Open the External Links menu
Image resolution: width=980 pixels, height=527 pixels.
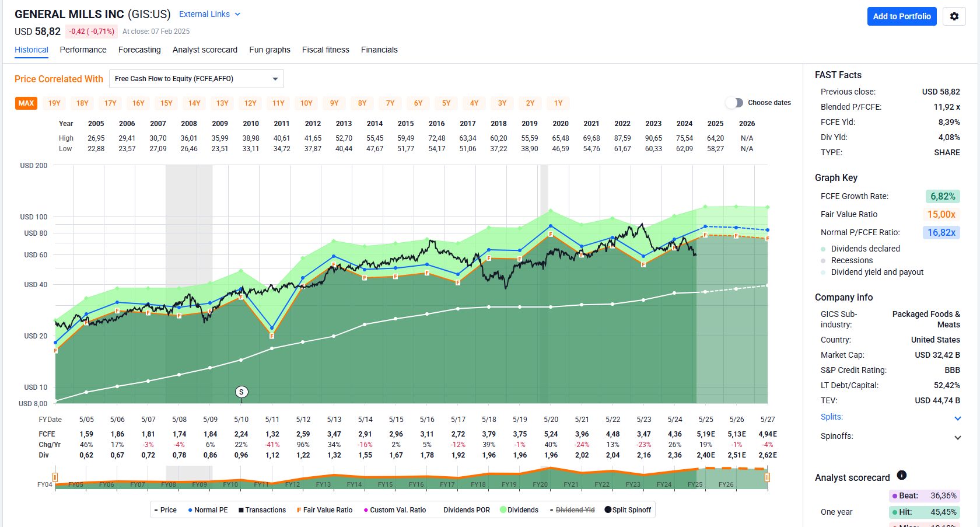(x=209, y=14)
